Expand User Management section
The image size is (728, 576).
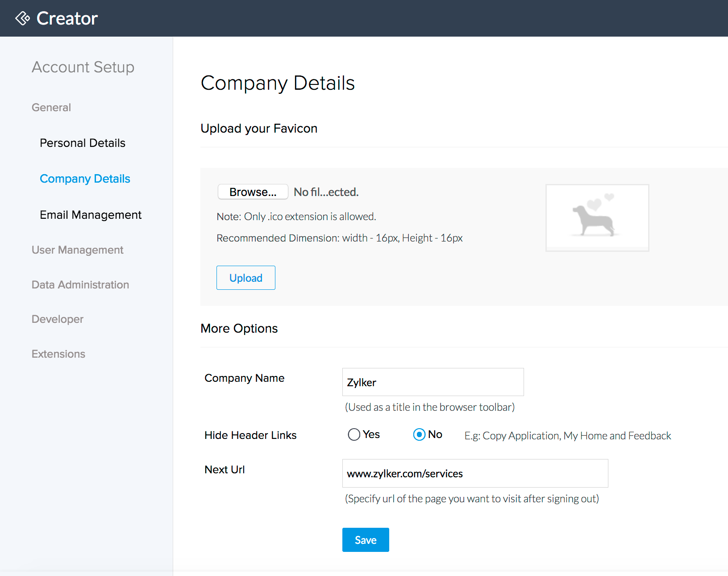78,250
